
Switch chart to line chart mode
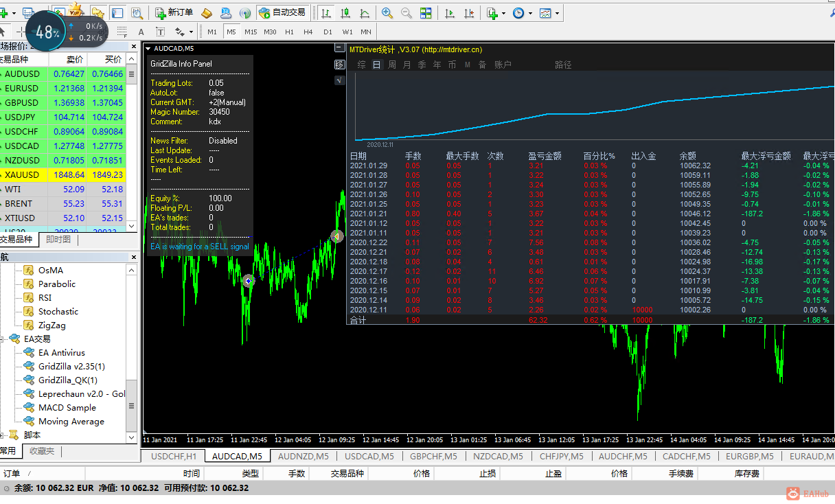364,13
